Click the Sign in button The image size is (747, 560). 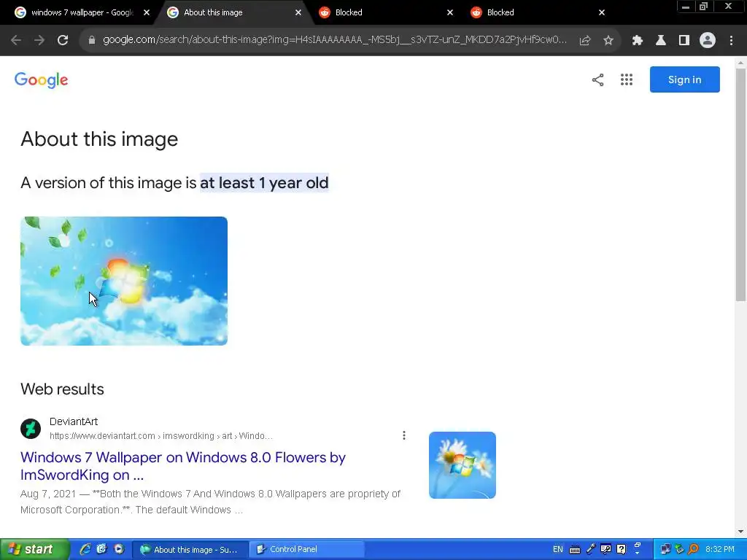point(684,79)
